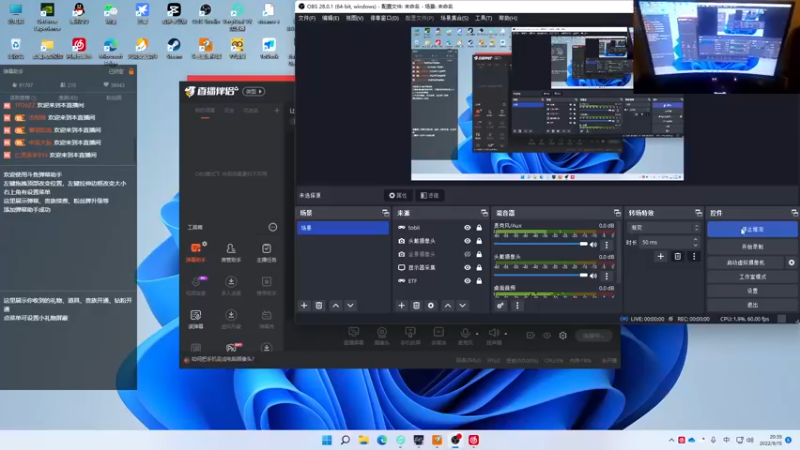This screenshot has height=450, width=800.
Task: Add a new source with plus icon
Action: tap(402, 306)
